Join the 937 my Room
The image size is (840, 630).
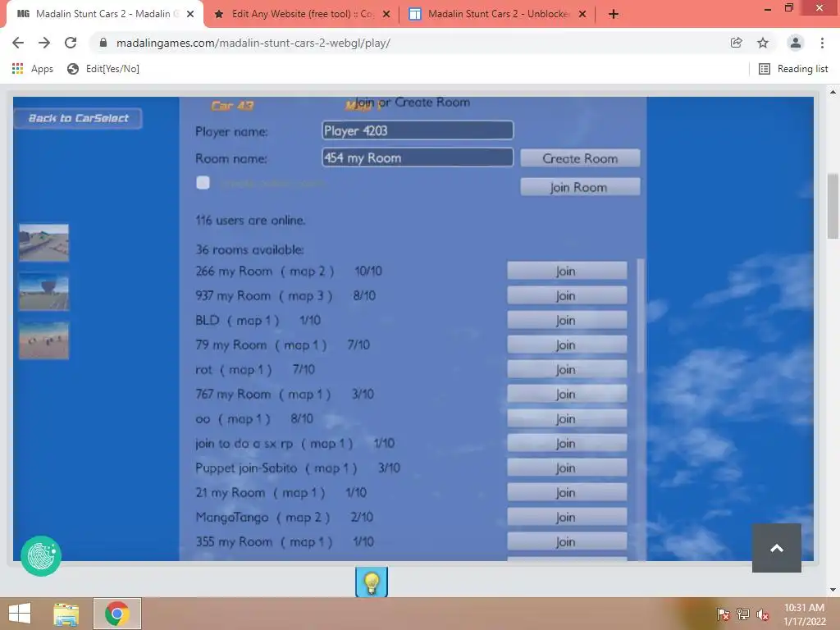567,295
